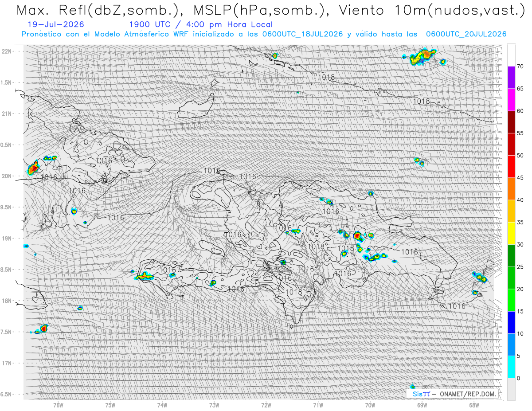Click the 19N latitude axis label
Image resolution: width=532 pixels, height=411 pixels.
pos(6,239)
